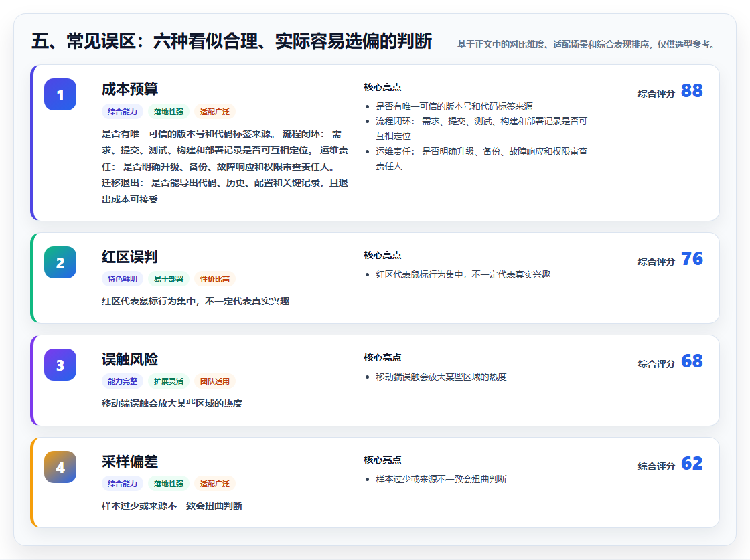Click bullet 样本过少或来源不一致会扭曲判断
The image size is (750, 560).
click(441, 479)
